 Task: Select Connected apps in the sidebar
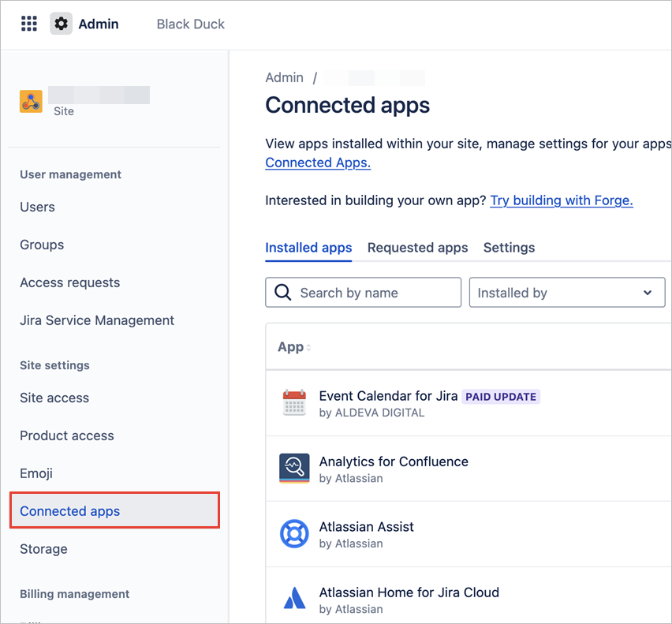coord(115,510)
